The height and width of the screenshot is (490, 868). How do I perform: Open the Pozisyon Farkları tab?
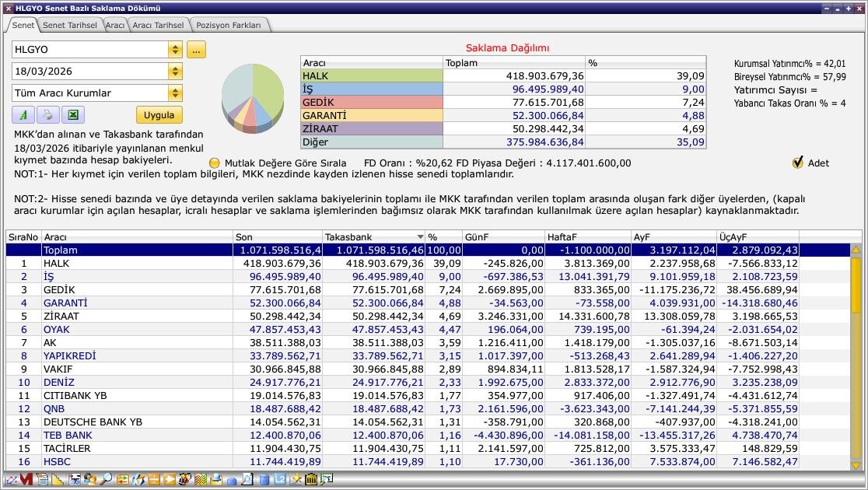(229, 25)
